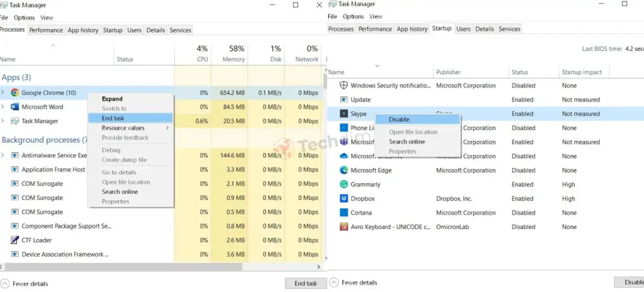Select the Grammarly row's High impact value

tap(569, 184)
